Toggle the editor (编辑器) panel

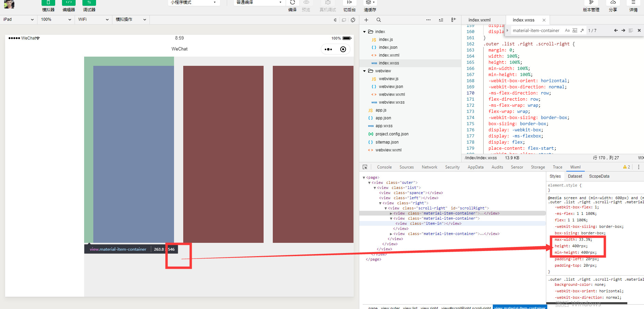point(68,3)
